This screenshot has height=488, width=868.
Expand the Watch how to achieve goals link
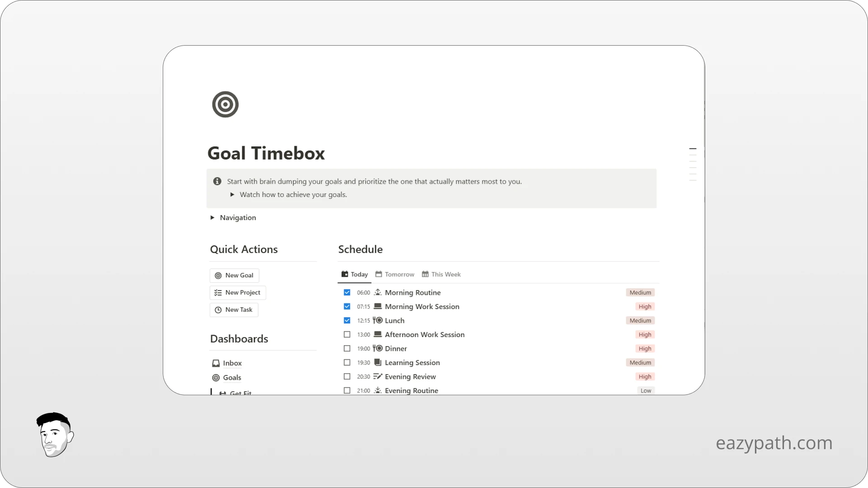click(232, 194)
